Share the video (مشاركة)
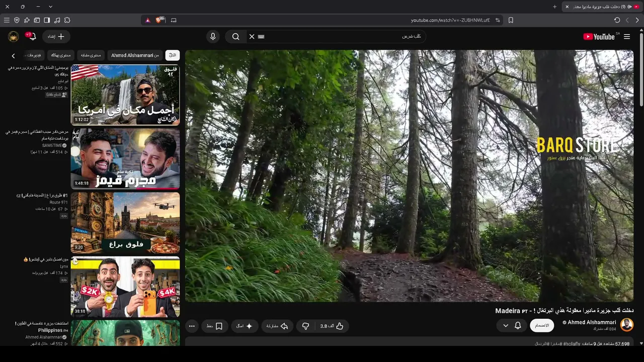644x362 pixels. (277, 326)
